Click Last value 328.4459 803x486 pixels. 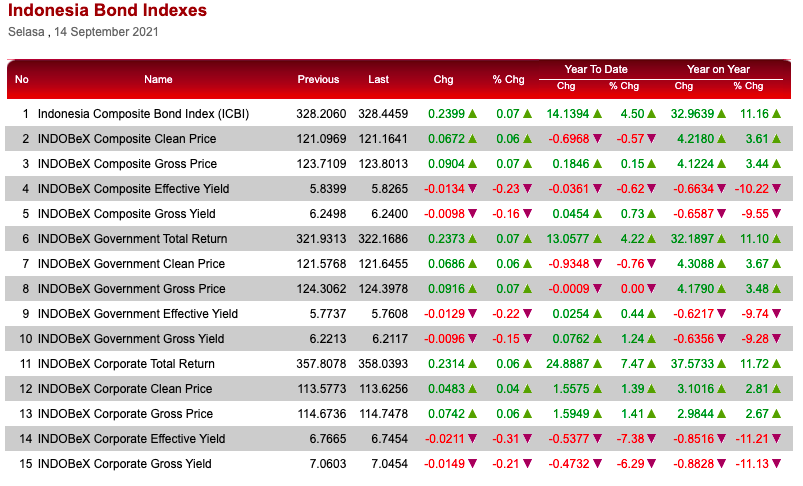[x=383, y=114]
